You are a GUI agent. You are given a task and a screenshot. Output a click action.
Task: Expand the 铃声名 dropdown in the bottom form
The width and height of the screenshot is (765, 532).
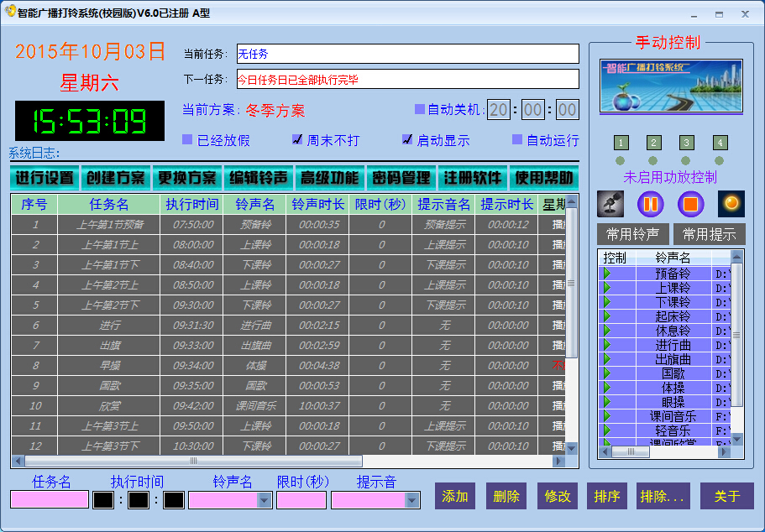pos(265,500)
